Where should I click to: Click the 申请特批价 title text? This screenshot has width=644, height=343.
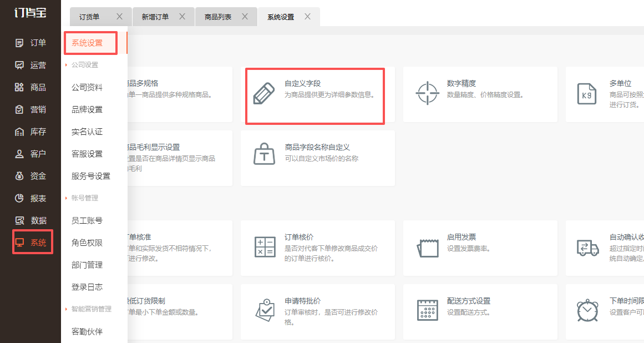(x=303, y=301)
